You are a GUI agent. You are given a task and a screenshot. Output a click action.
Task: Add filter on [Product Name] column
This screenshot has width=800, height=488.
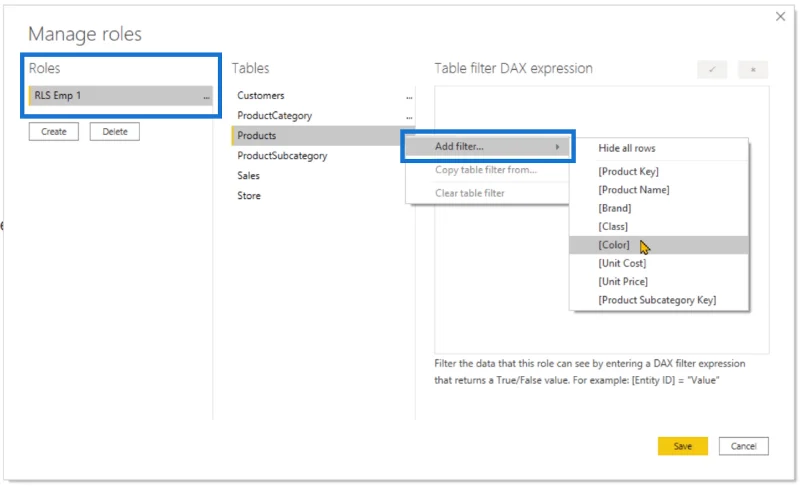click(659, 189)
